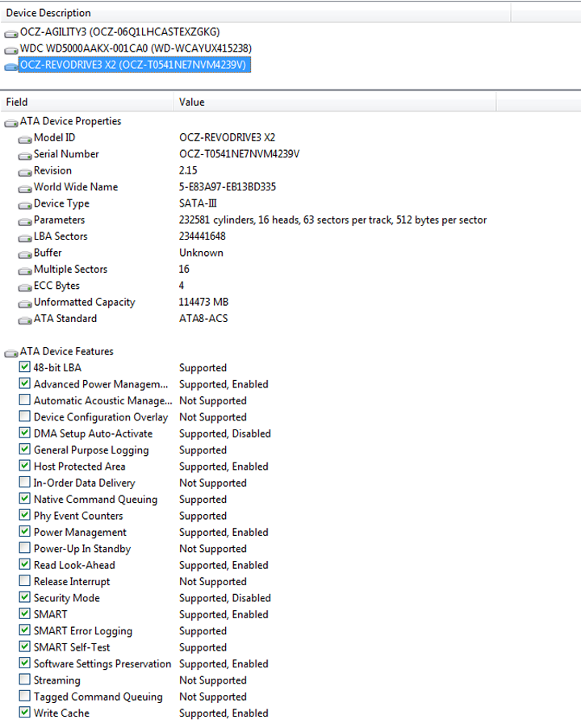Click the LBA Sectors value 234441648
This screenshot has width=581, height=728.
click(x=203, y=236)
